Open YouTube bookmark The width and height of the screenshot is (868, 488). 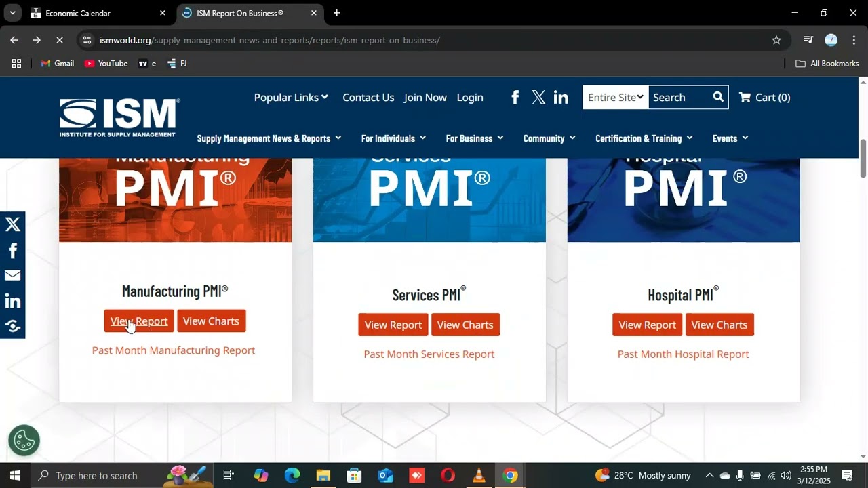pos(106,63)
